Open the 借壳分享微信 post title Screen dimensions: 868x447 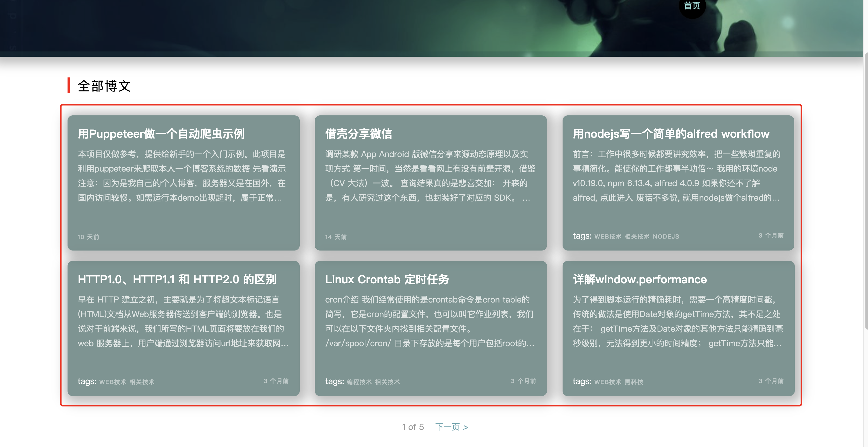pyautogui.click(x=358, y=134)
